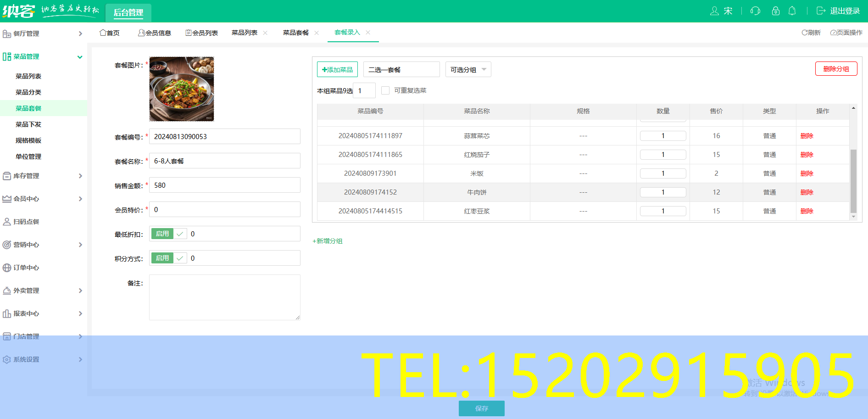Screen dimensions: 868x419
Task: Open 规格模板 in sidebar
Action: pos(28,140)
